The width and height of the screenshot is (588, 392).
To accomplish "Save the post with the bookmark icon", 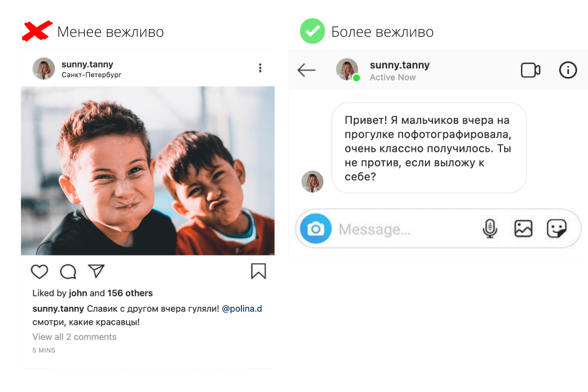I will [258, 271].
